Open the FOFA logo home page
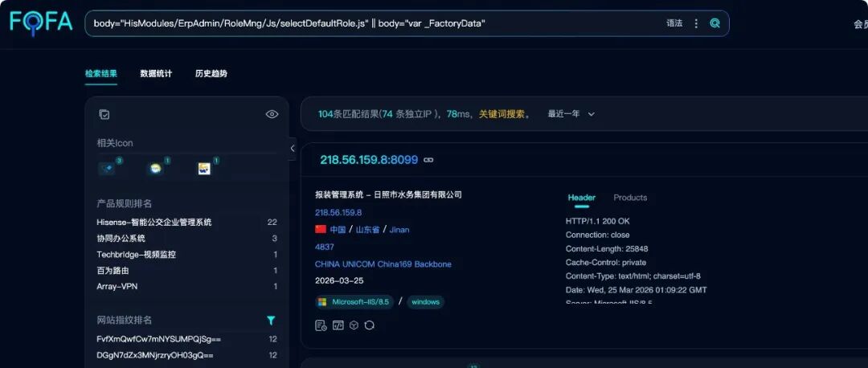 41,22
